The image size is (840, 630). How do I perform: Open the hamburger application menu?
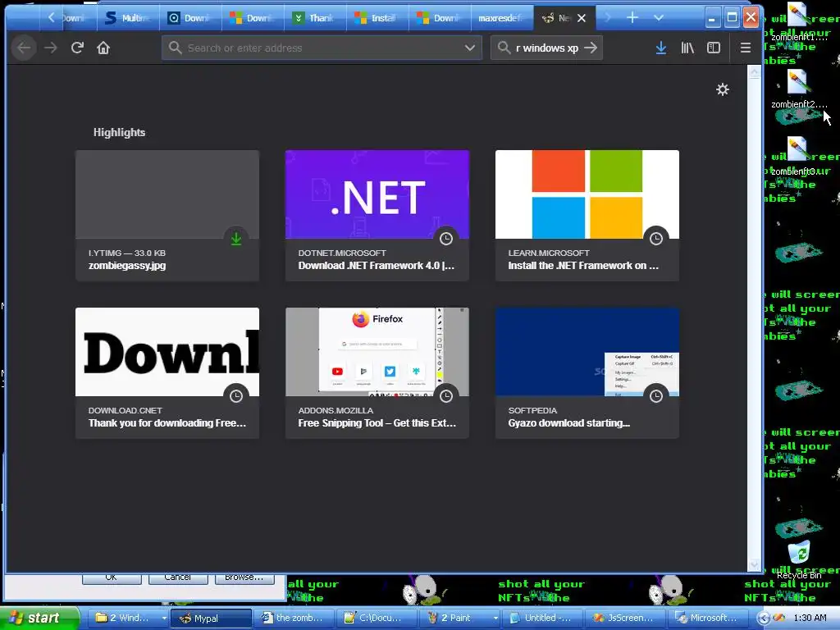point(745,48)
